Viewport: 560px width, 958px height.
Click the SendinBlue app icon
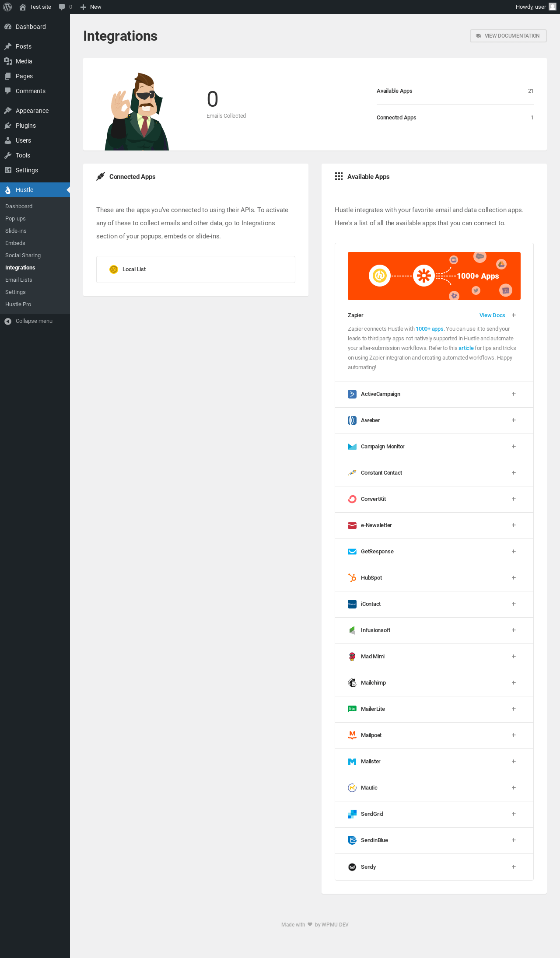coord(352,840)
